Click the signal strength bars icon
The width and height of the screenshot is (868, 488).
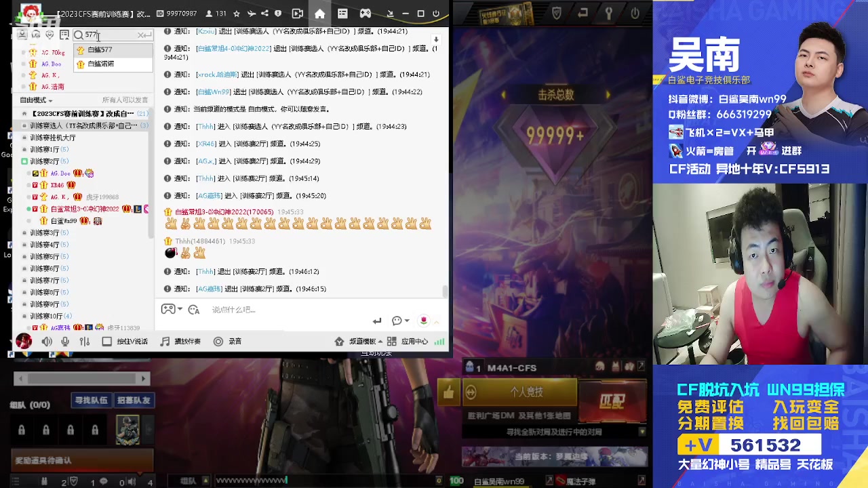(439, 342)
